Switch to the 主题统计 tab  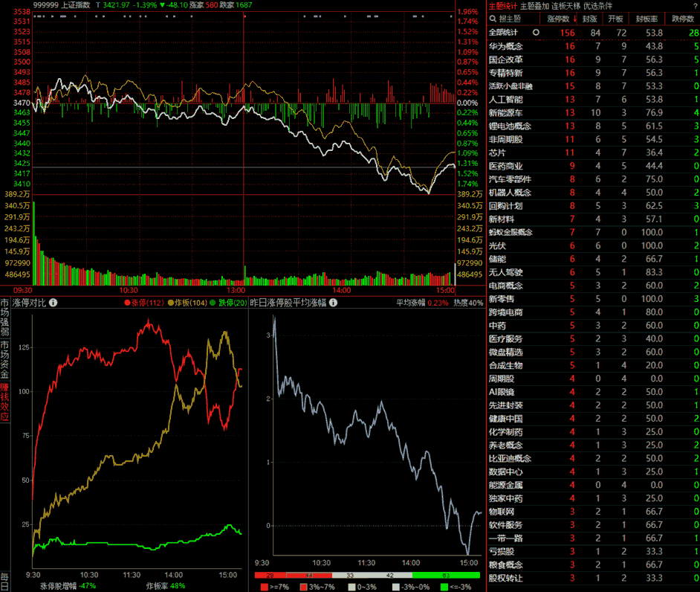502,6
